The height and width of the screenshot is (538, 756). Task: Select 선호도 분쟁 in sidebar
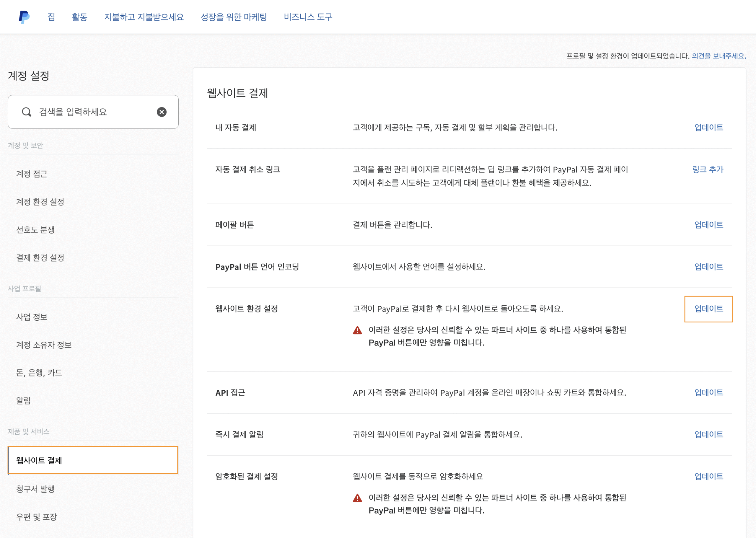(x=35, y=229)
